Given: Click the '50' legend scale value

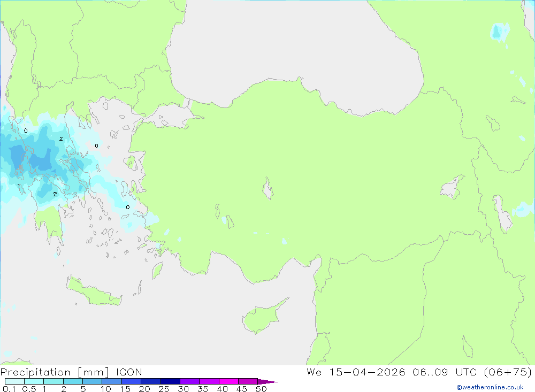Looking at the screenshot, I should coord(261,389).
